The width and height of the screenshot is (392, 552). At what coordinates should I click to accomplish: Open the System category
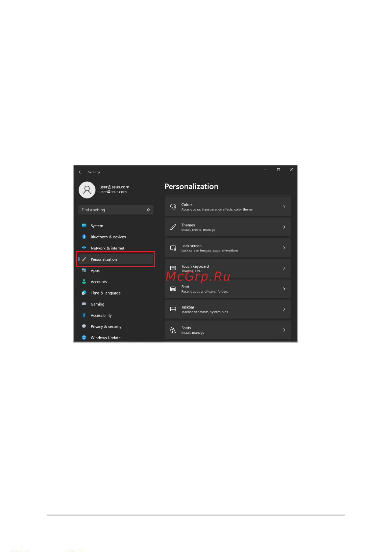(116, 226)
